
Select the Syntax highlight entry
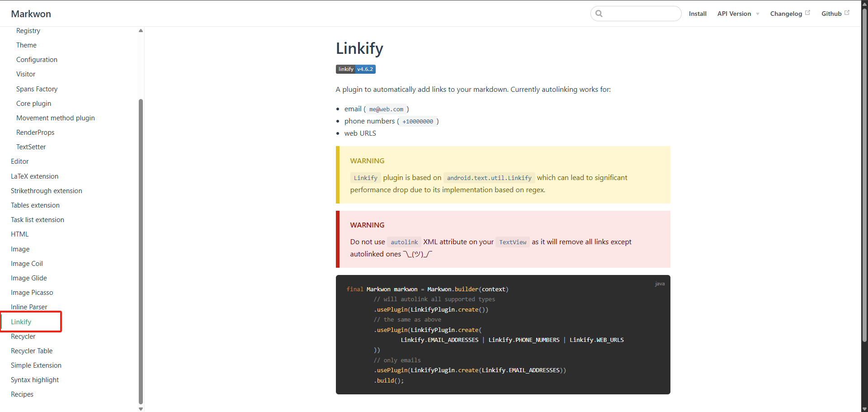34,379
